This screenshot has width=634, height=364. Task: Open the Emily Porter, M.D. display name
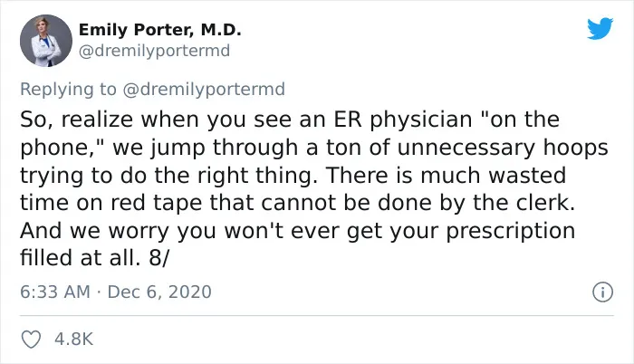click(x=159, y=30)
